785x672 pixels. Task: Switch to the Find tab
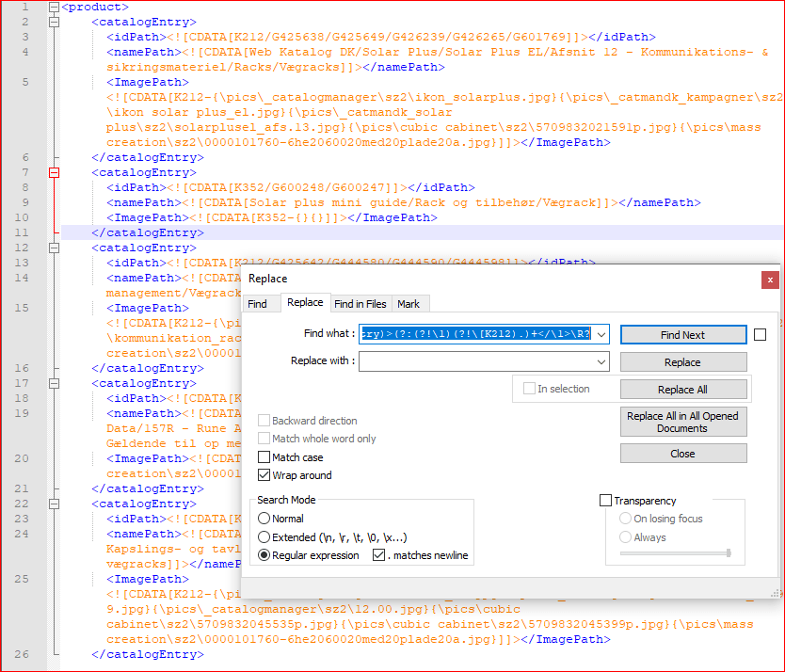pos(262,304)
